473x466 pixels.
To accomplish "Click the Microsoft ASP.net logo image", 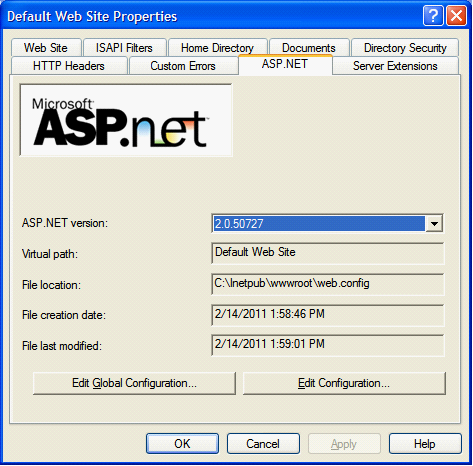I will click(126, 120).
